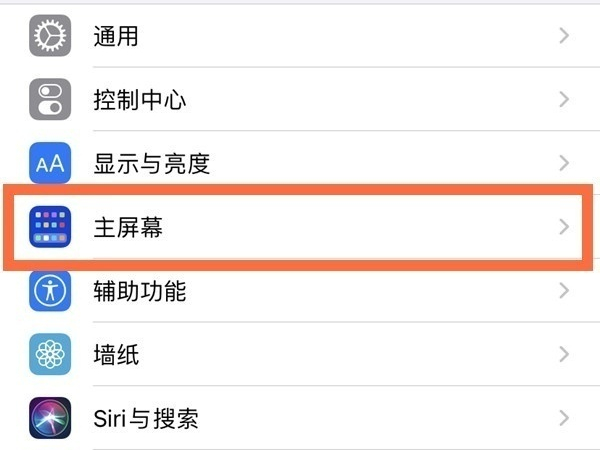The width and height of the screenshot is (600, 450).
Task: Choose the highlighted 主屏幕 text
Action: tap(127, 227)
